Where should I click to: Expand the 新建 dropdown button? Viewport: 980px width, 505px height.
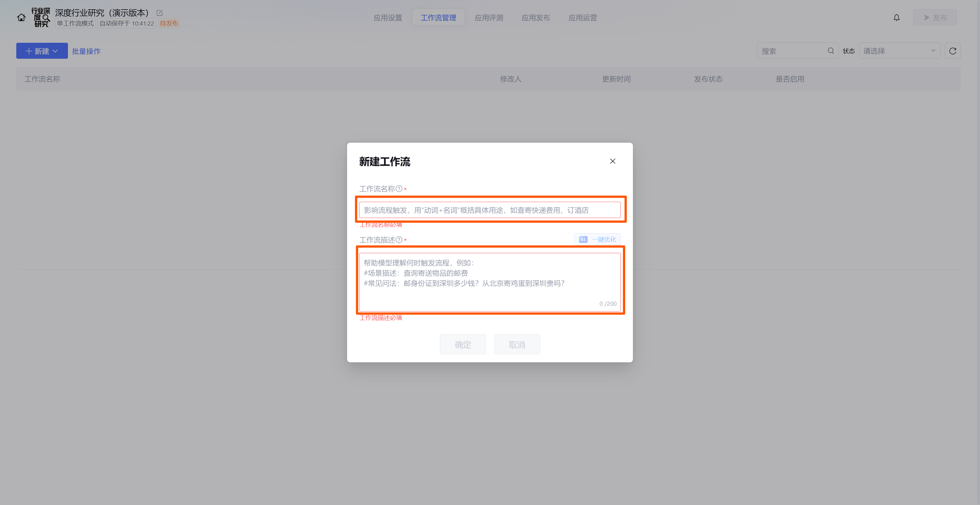(x=42, y=51)
